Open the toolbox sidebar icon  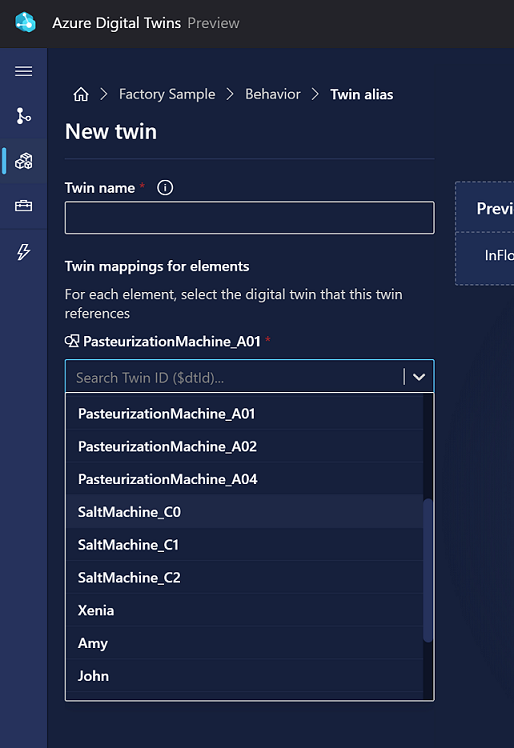(23, 206)
